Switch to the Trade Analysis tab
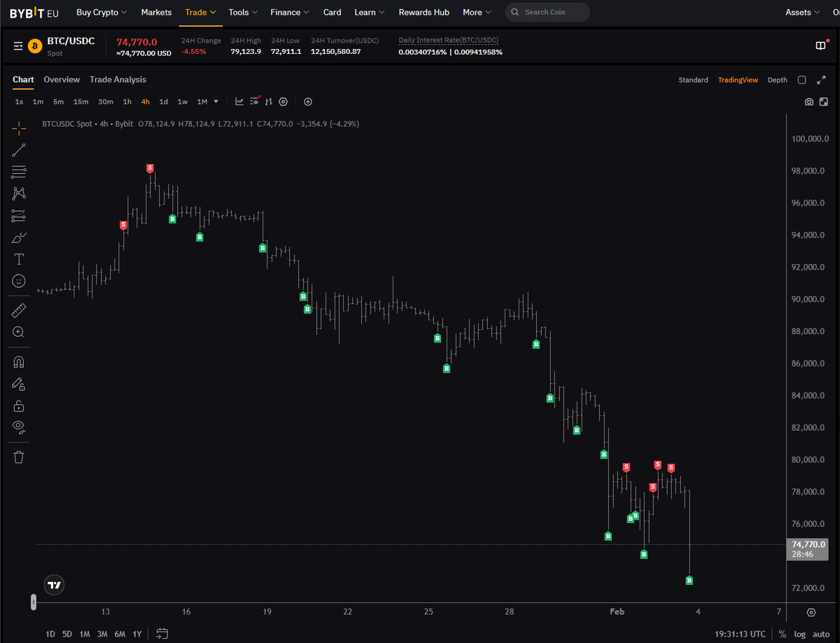The height and width of the screenshot is (643, 840). 118,80
